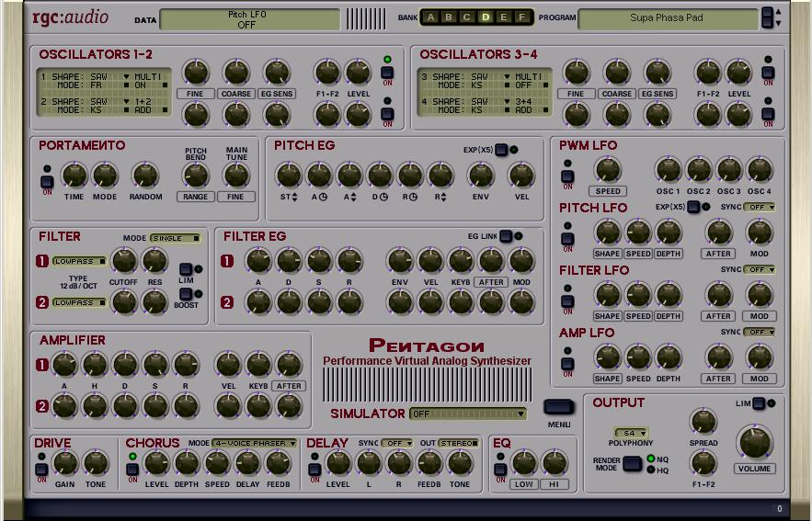Select bank A
Image resolution: width=812 pixels, height=521 pixels.
[430, 17]
